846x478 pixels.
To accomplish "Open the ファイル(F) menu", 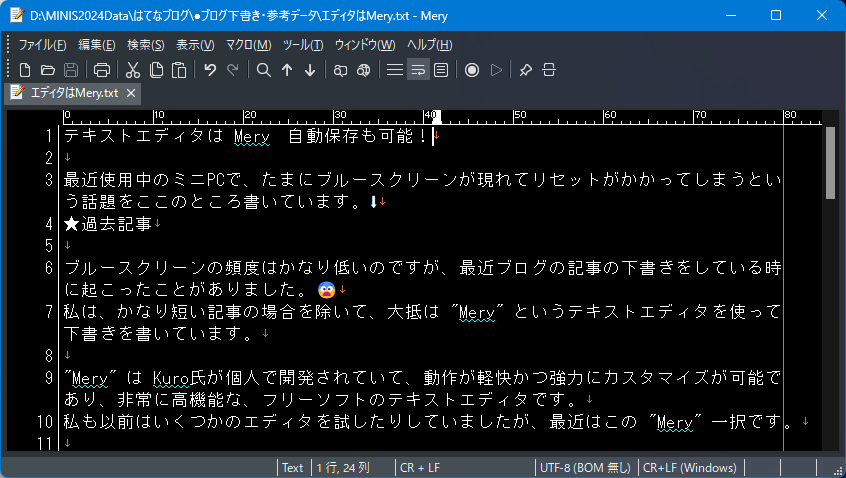I will (x=43, y=45).
